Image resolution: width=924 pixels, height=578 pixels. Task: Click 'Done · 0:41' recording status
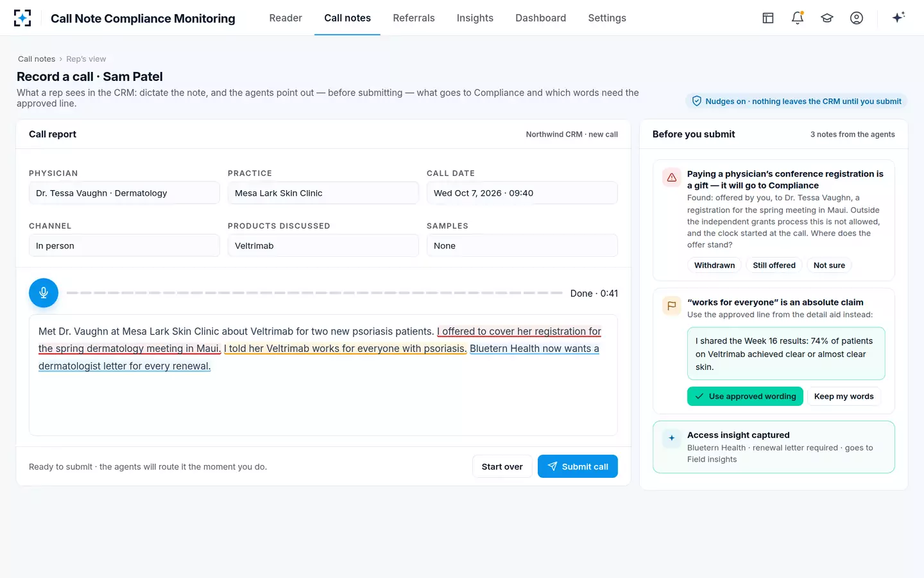click(594, 293)
